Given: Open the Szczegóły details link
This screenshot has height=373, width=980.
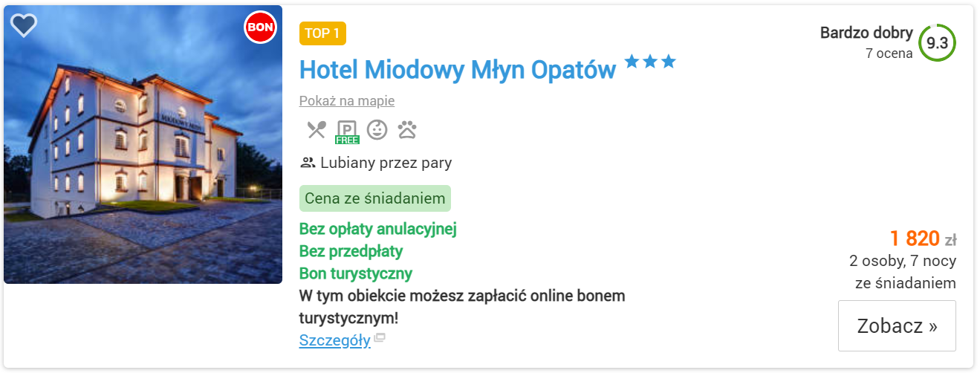Looking at the screenshot, I should click(x=334, y=340).
